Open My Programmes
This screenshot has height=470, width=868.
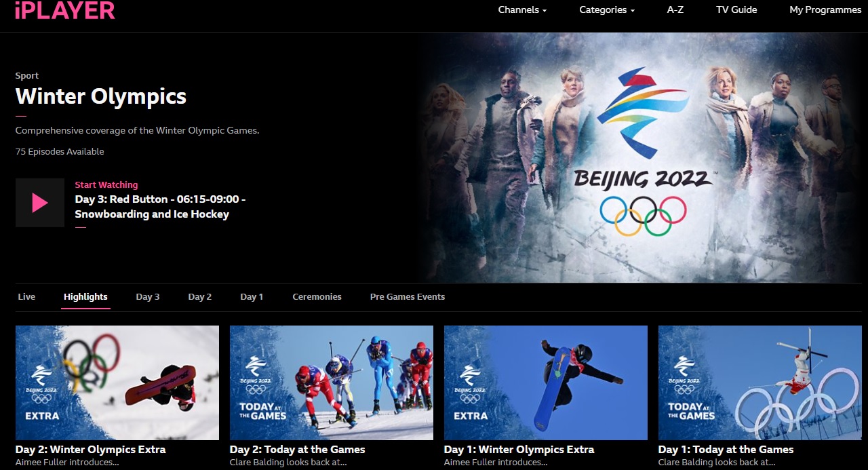point(825,9)
